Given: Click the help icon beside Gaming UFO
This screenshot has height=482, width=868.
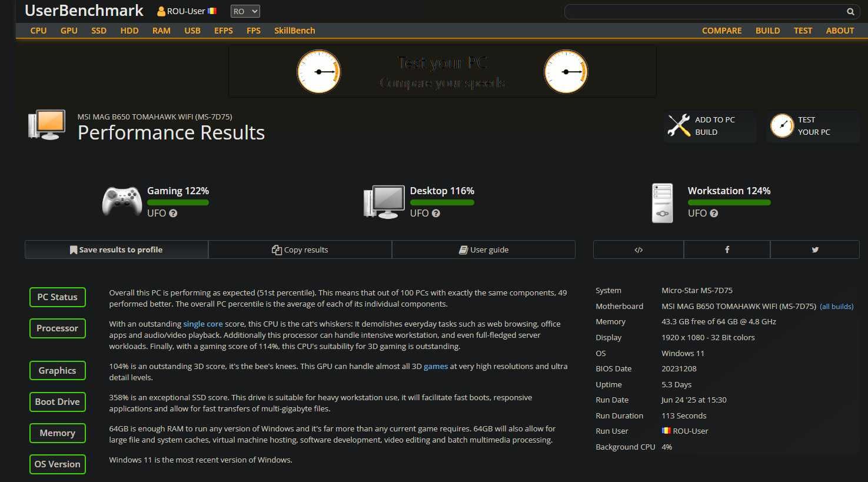Looking at the screenshot, I should [x=173, y=214].
